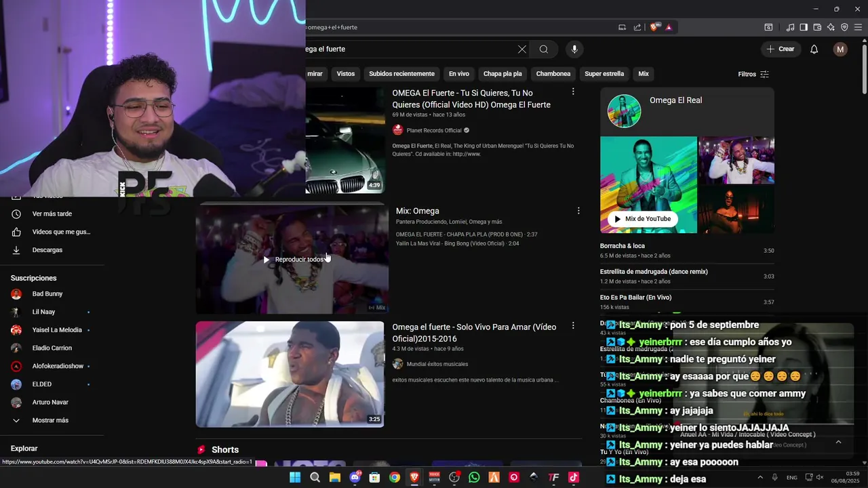Toggle the browser sidebar panel icon
Image resolution: width=868 pixels, height=488 pixels.
(x=804, y=27)
